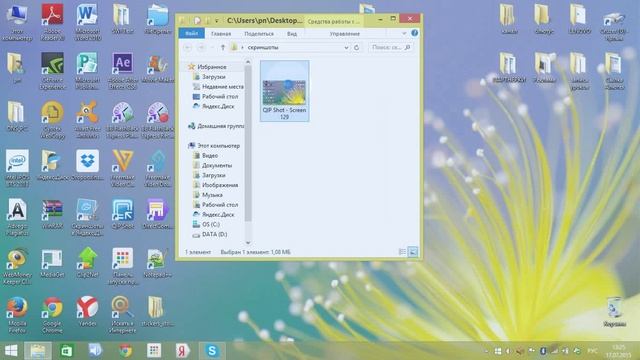This screenshot has width=640, height=360.
Task: Launch Clip2Net desktop shortcut
Action: pyautogui.click(x=87, y=263)
